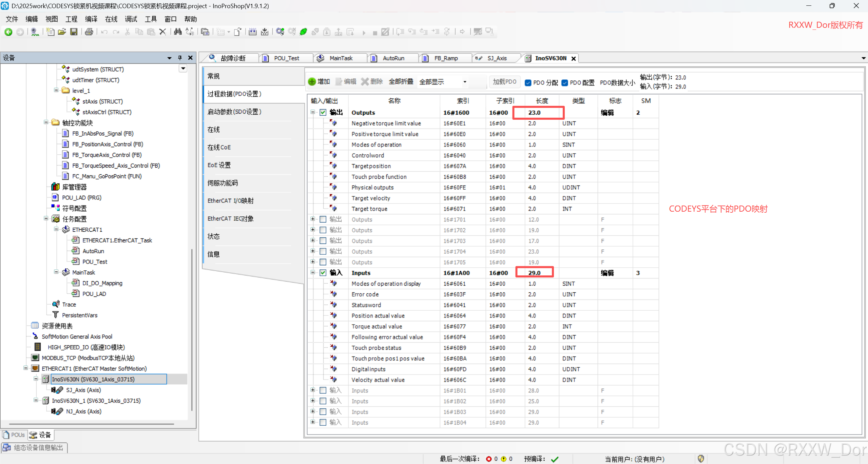Switch to the FB_Ramp tab

446,58
